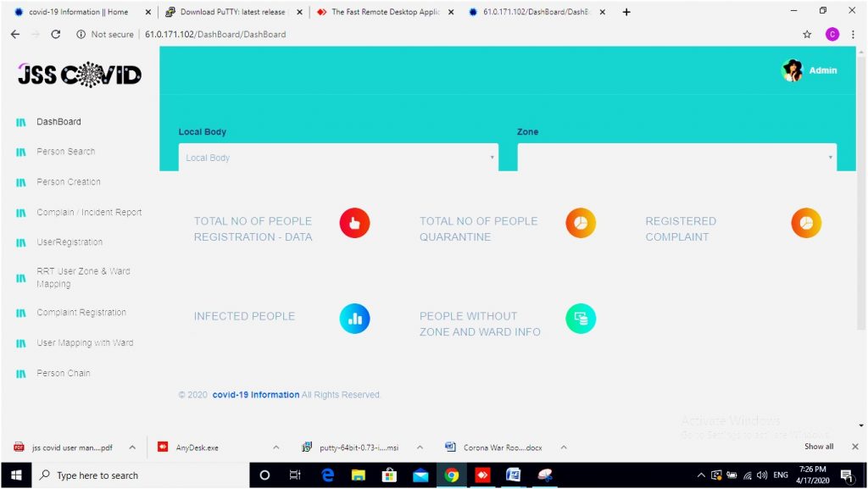Open the downloaded putty-64bit msi file
The image size is (868, 489).
[359, 447]
